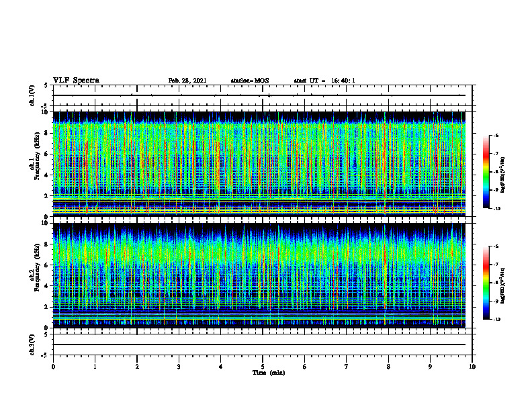Click the "-6" label on ch.2 color scale
The width and height of the screenshot is (532, 411).
click(x=496, y=246)
